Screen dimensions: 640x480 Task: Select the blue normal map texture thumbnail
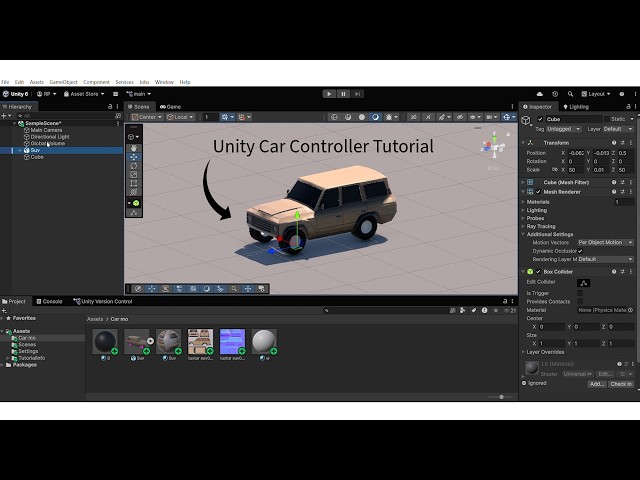[232, 342]
